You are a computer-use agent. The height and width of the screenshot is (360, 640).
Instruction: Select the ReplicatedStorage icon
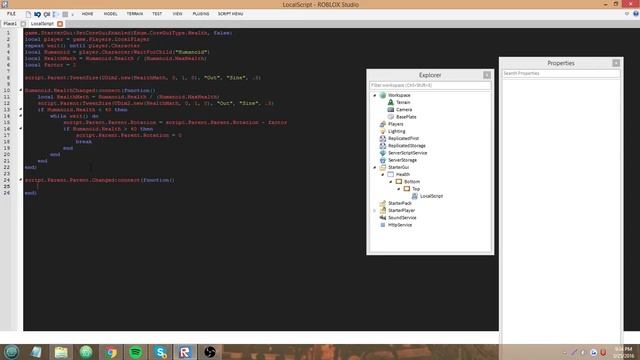(382, 146)
